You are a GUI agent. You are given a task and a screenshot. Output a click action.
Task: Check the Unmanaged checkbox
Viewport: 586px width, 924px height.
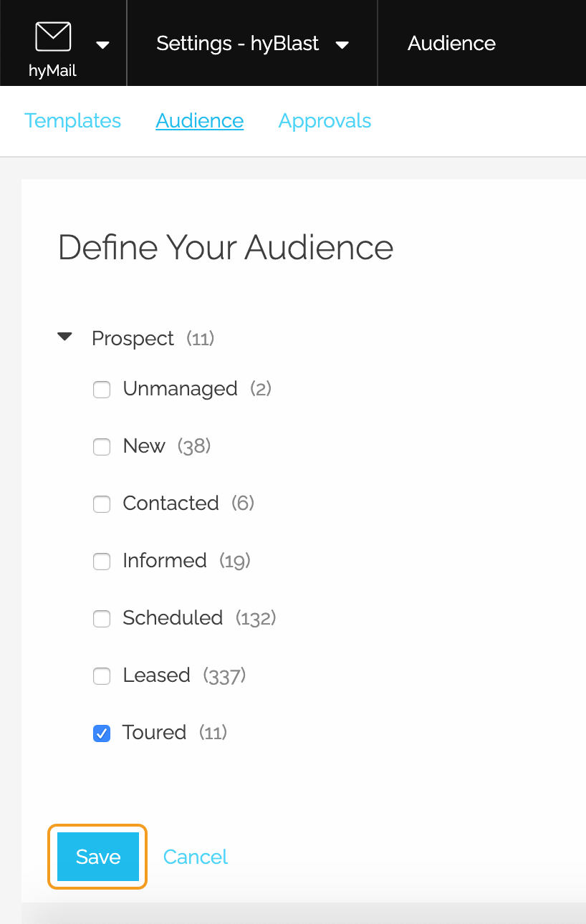pos(102,390)
